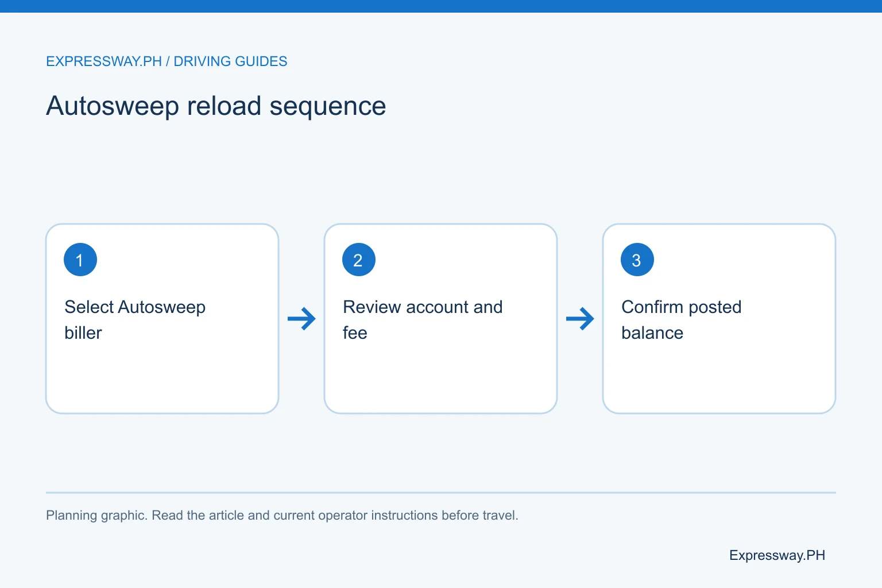This screenshot has width=882, height=588.
Task: Click the "Expressway.PH" brand text at bottom
Action: click(777, 555)
